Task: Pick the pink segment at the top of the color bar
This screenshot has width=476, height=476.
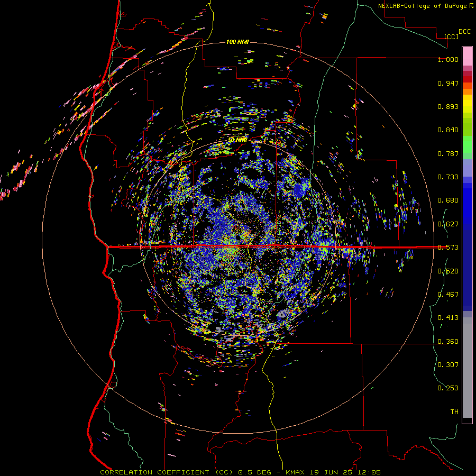Action: pos(467,57)
